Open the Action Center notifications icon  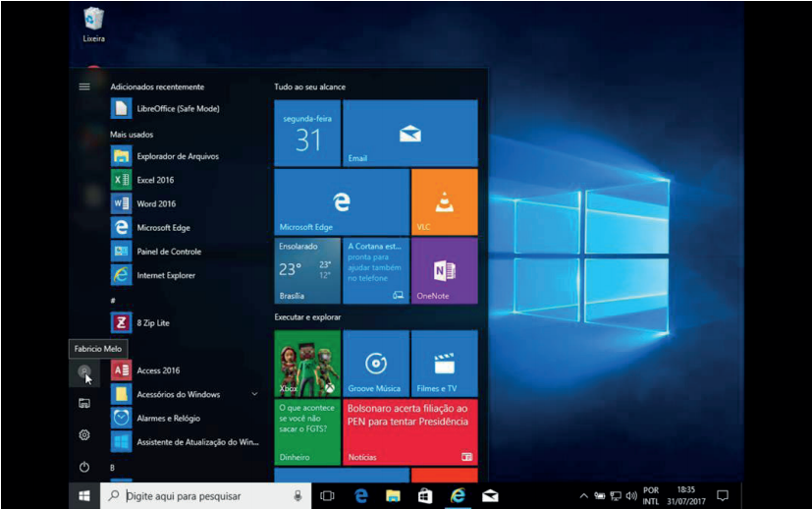pos(723,496)
